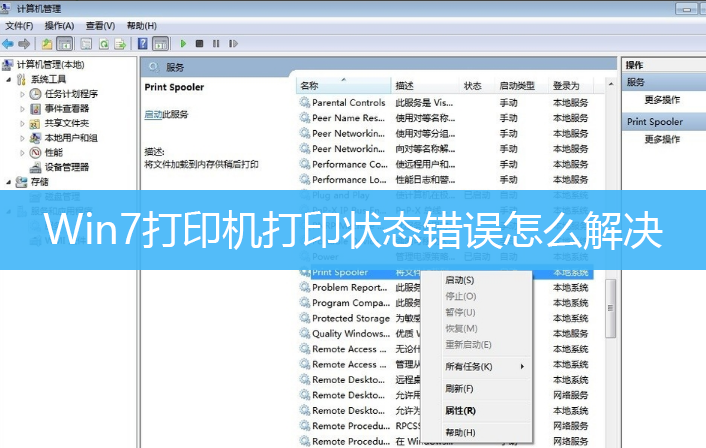Select the Performance Lo... service row
The width and height of the screenshot is (706, 448).
pos(446,180)
